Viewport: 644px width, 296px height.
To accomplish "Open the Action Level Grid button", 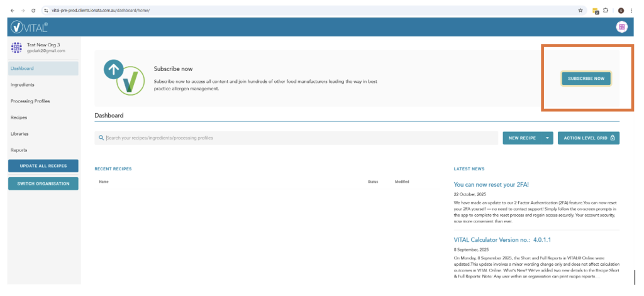I will tap(588, 138).
